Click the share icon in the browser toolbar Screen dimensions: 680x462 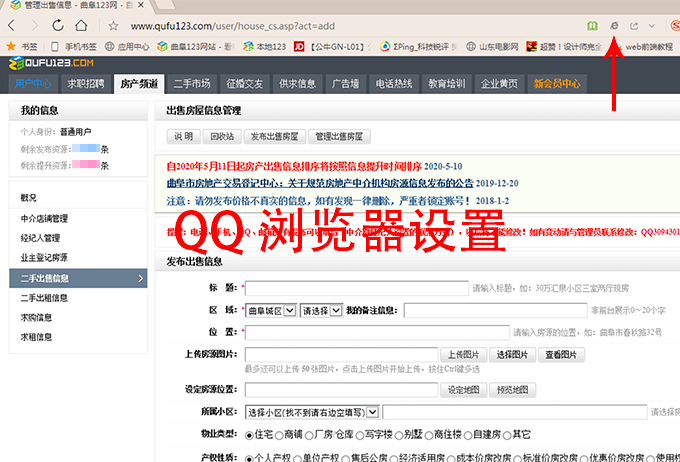633,24
